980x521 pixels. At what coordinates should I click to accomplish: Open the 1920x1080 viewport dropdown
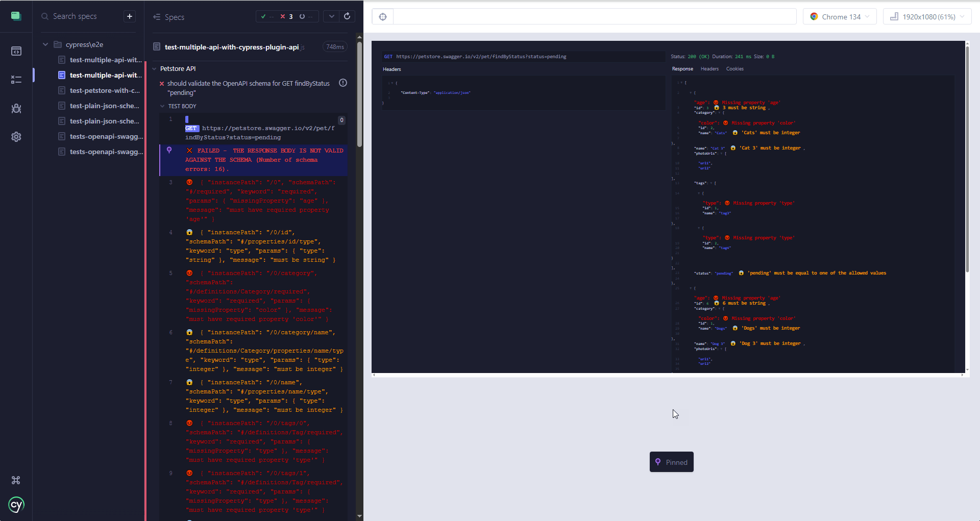927,16
